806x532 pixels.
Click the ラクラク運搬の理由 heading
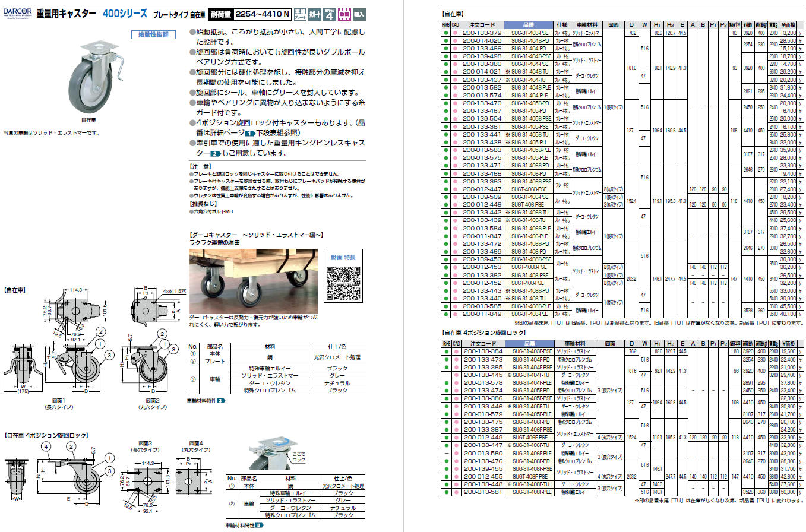coord(214,243)
